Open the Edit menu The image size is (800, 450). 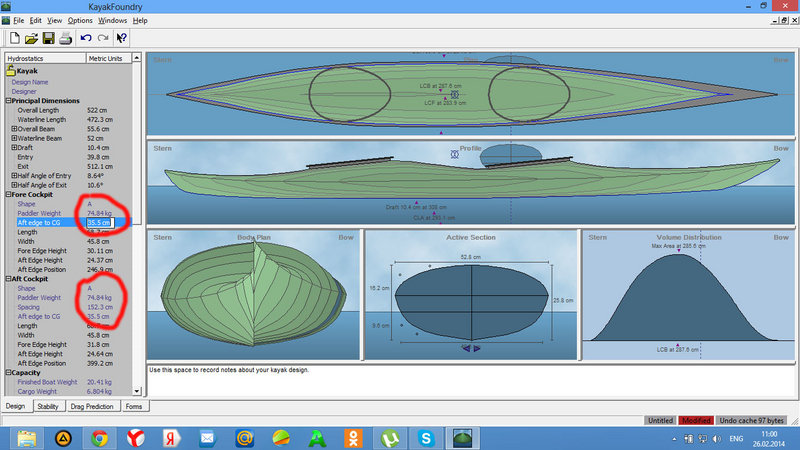click(x=36, y=20)
